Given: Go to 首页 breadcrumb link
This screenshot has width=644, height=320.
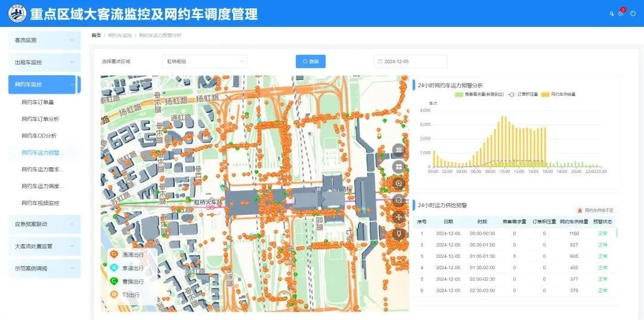Looking at the screenshot, I should [x=96, y=35].
